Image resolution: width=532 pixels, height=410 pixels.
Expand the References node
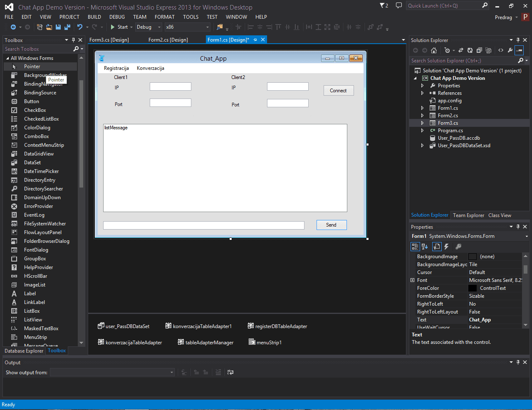[423, 93]
